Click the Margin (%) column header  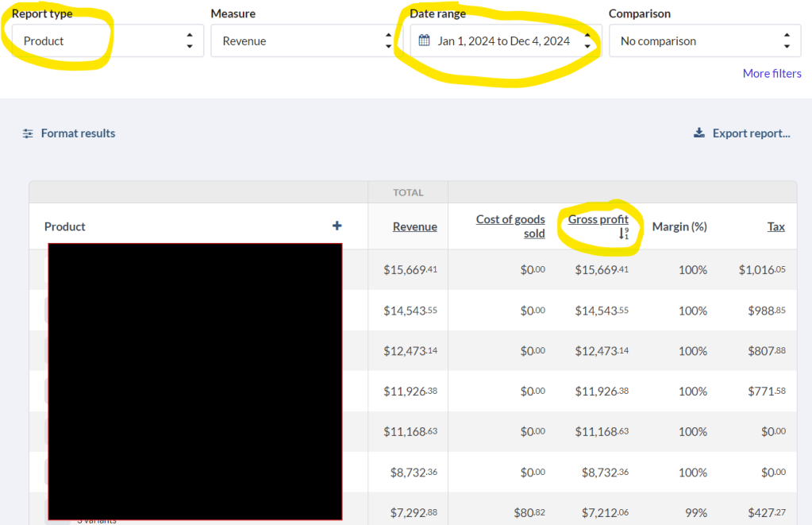click(679, 226)
